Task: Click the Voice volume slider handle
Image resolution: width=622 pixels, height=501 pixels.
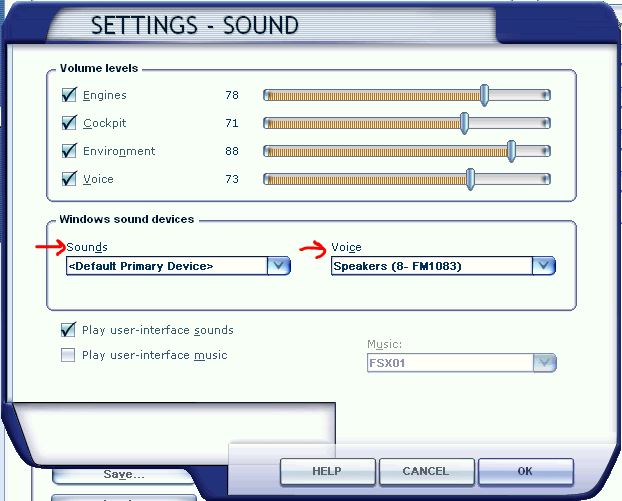Action: (x=470, y=179)
